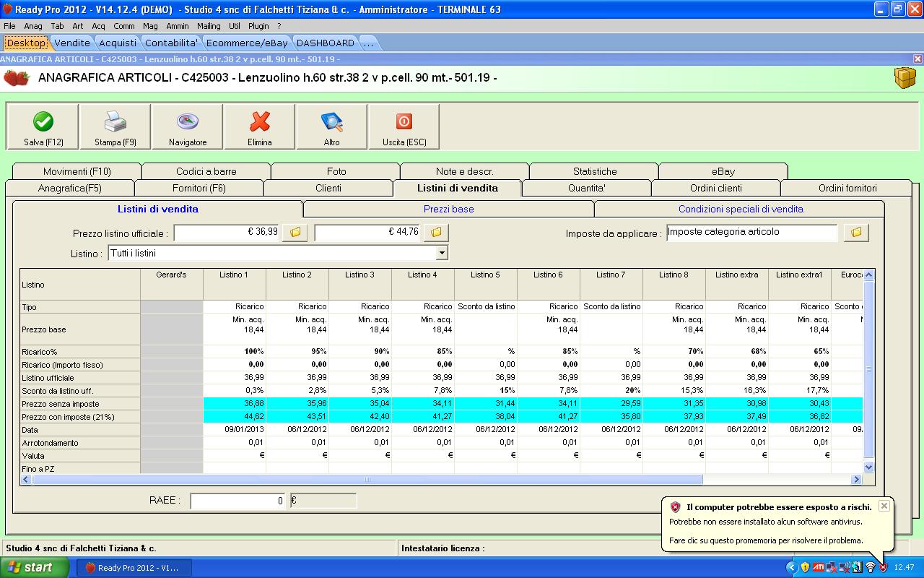Open the Mag menu
This screenshot has height=578, width=924.
(150, 26)
